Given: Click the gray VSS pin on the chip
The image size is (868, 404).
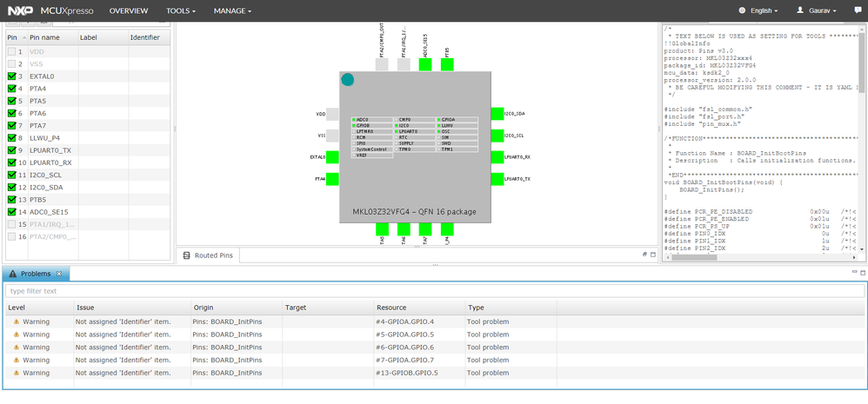Looking at the screenshot, I should coord(332,136).
